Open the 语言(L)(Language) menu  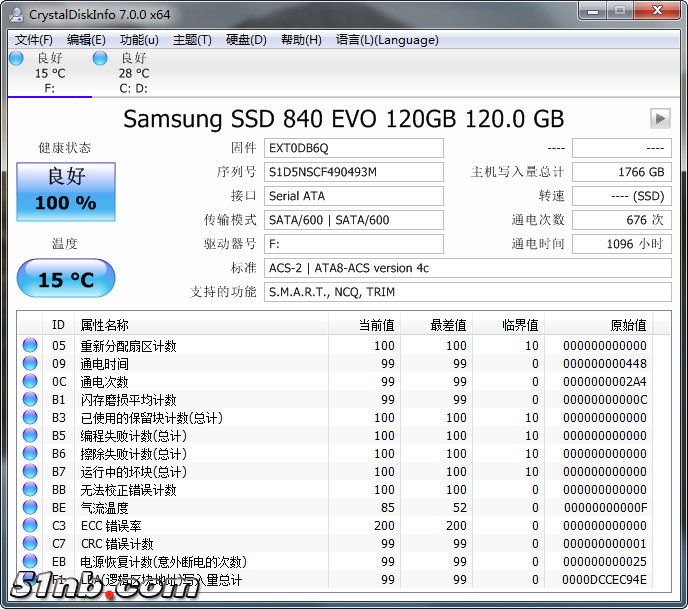387,40
